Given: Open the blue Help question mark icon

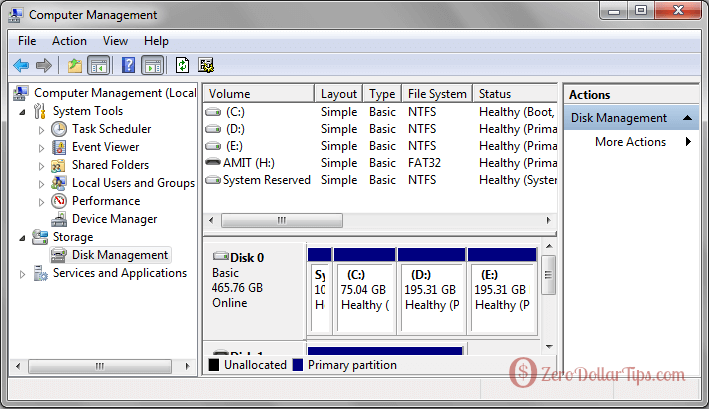Looking at the screenshot, I should [x=128, y=66].
